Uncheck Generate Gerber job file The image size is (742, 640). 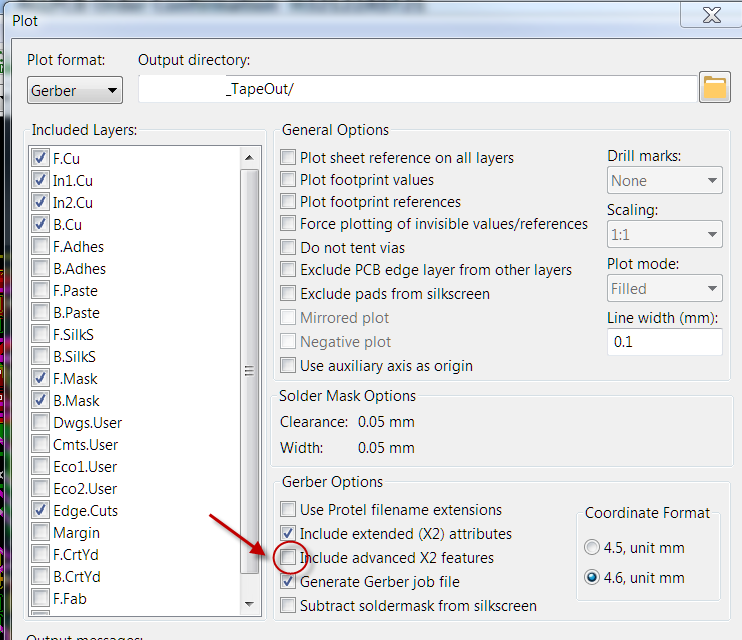coord(288,581)
